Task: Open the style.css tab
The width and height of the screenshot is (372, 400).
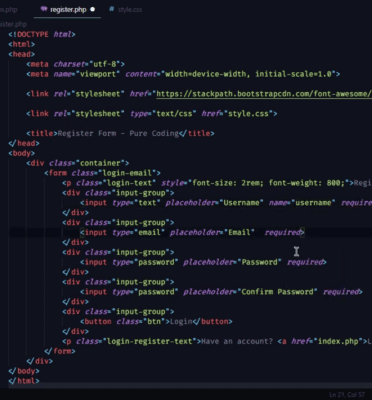Action: point(125,10)
